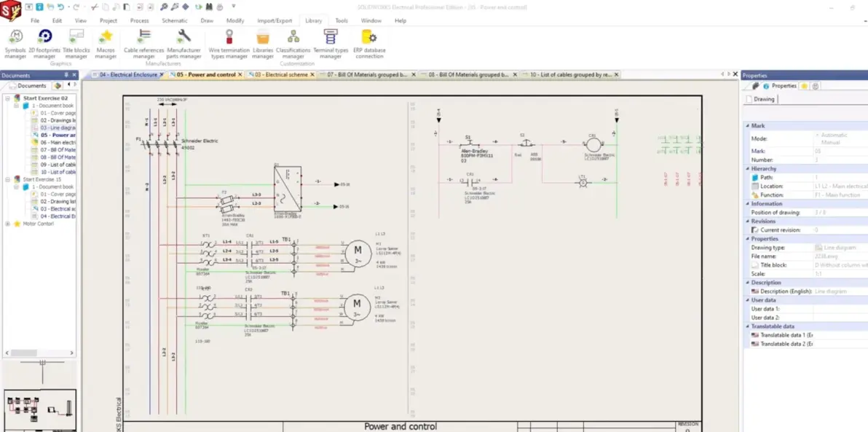Open the quick access toolbar customize dropdown
The height and width of the screenshot is (432, 868).
click(234, 7)
